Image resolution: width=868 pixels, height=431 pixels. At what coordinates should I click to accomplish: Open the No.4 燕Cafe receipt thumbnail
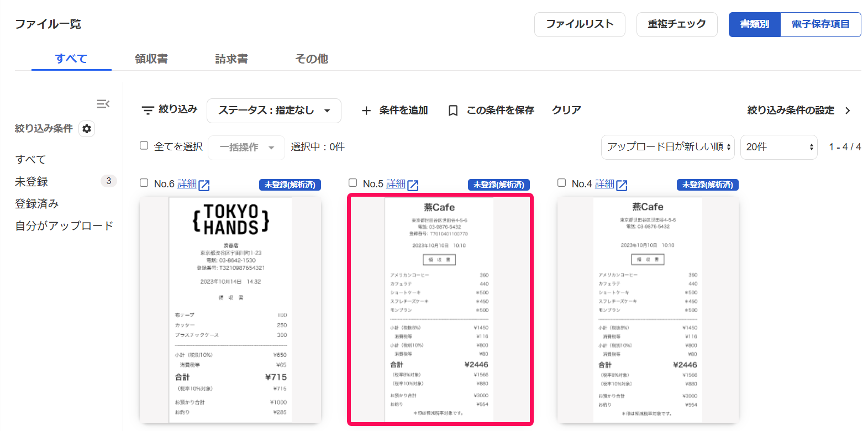[648, 311]
